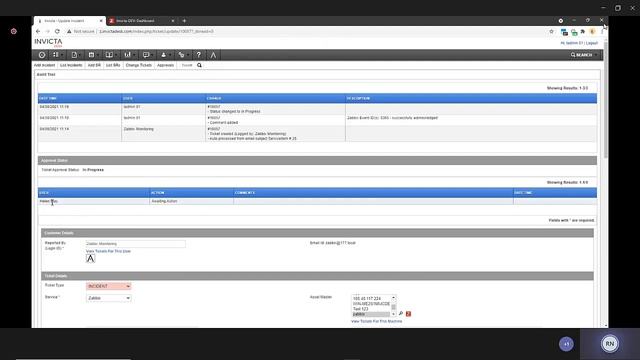
Task: Click the browser back arrow
Action: coord(38,31)
